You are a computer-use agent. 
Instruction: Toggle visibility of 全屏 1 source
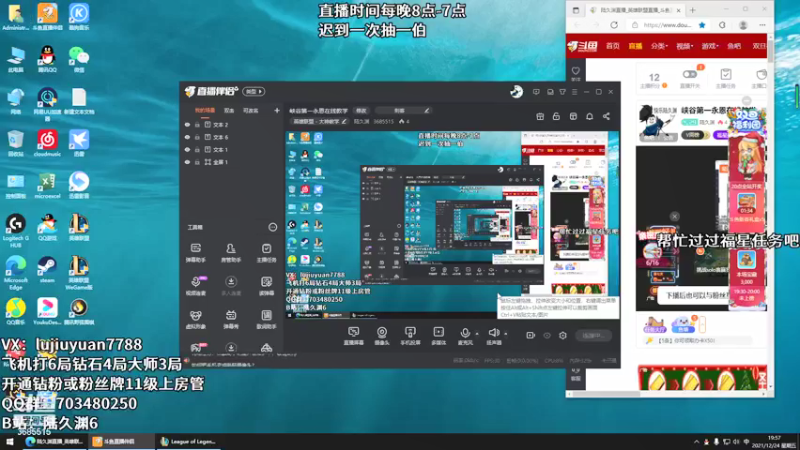187,162
